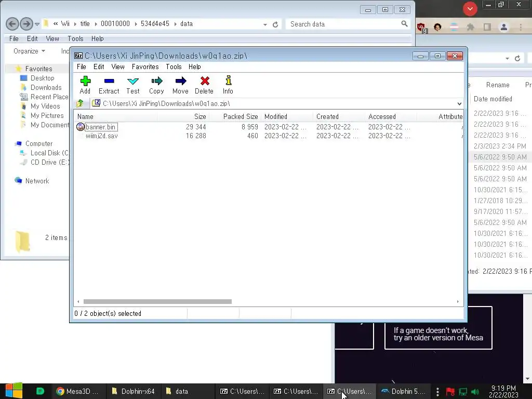Open Explorer Tools menu
532x399 pixels.
(x=75, y=38)
